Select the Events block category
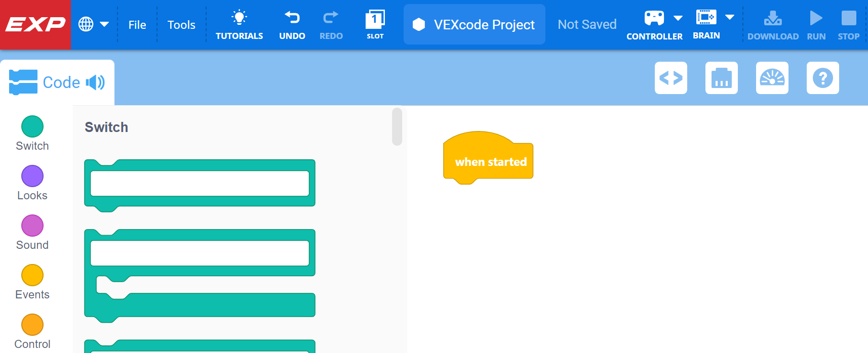 [32, 276]
